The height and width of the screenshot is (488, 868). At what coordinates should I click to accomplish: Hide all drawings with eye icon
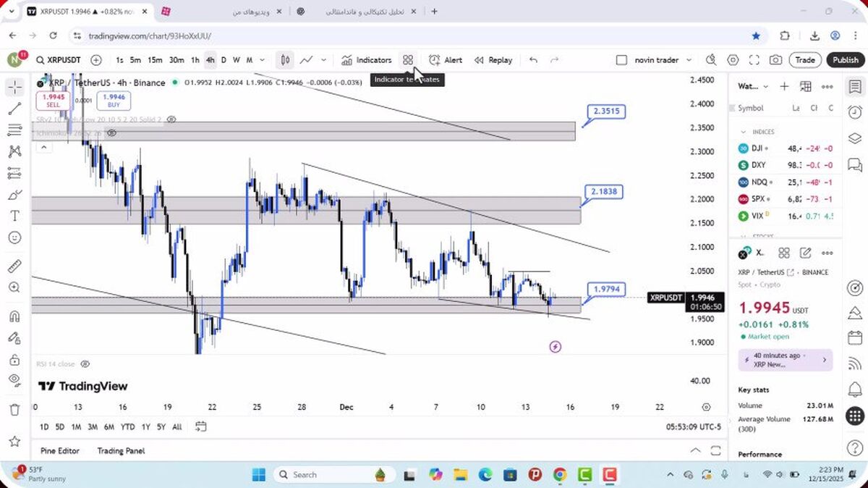[14, 380]
